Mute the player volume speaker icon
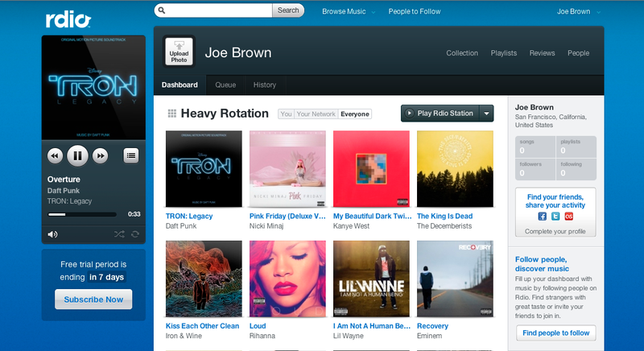 point(52,234)
